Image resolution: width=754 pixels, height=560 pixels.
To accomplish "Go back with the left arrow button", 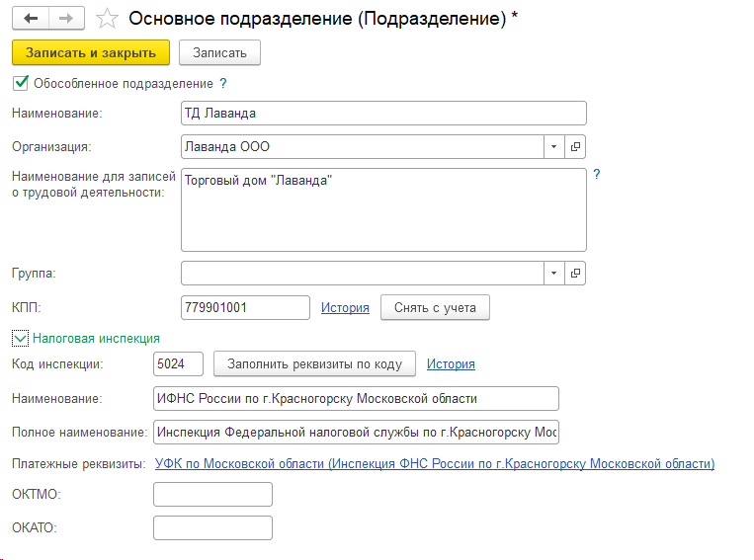I will [31, 18].
